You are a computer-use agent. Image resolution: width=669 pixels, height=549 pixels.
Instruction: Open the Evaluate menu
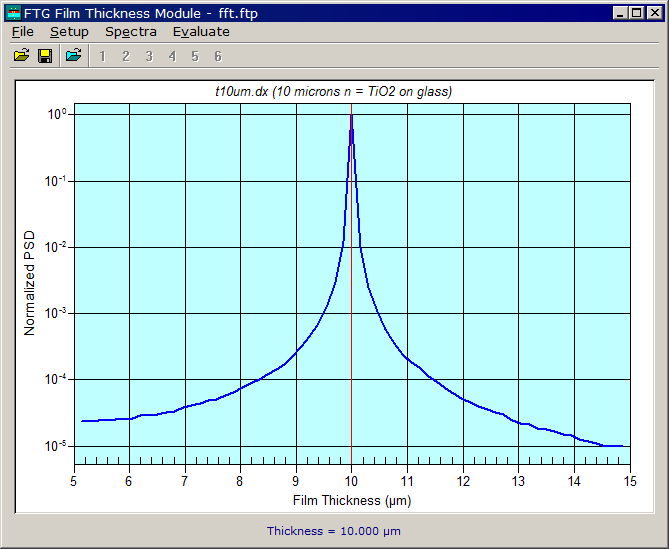click(x=201, y=32)
